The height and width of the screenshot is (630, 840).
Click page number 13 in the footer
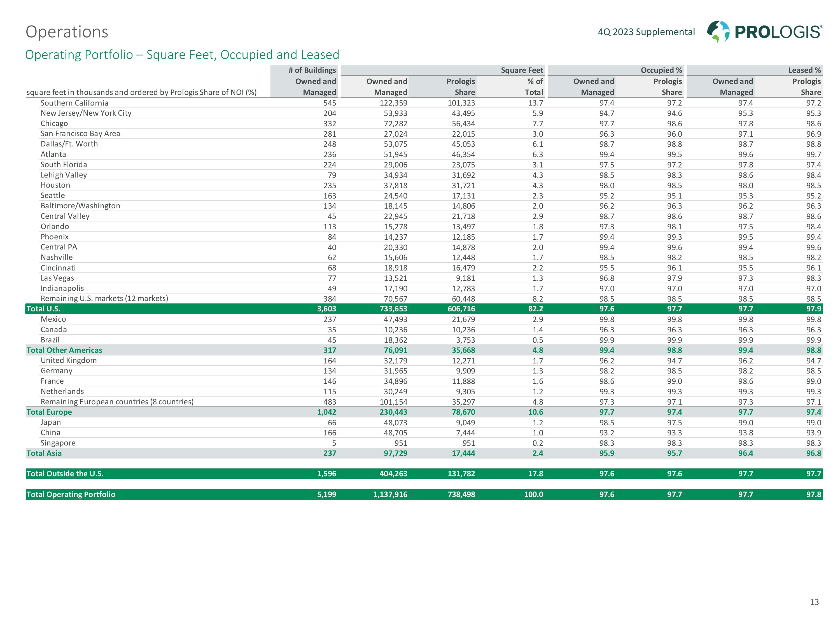[x=814, y=602]
